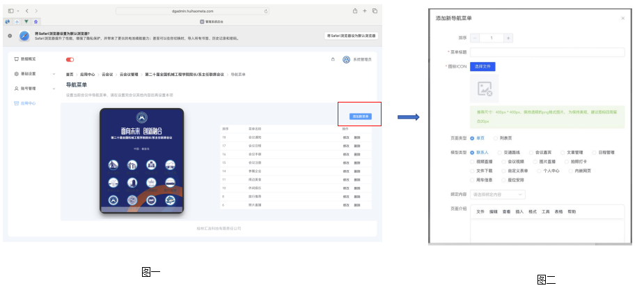Click 修改 for the 会议通知 row
644x288 pixels.
pyautogui.click(x=346, y=137)
